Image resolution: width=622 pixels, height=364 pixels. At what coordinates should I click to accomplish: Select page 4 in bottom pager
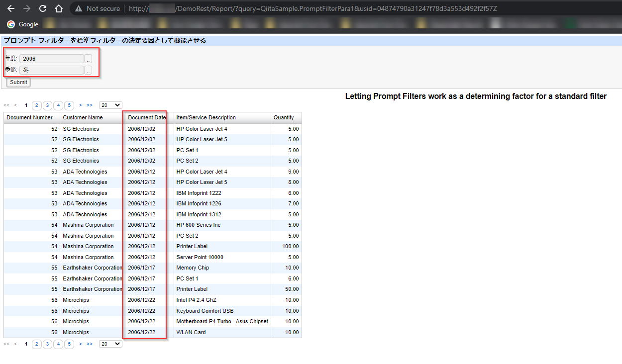(58, 344)
